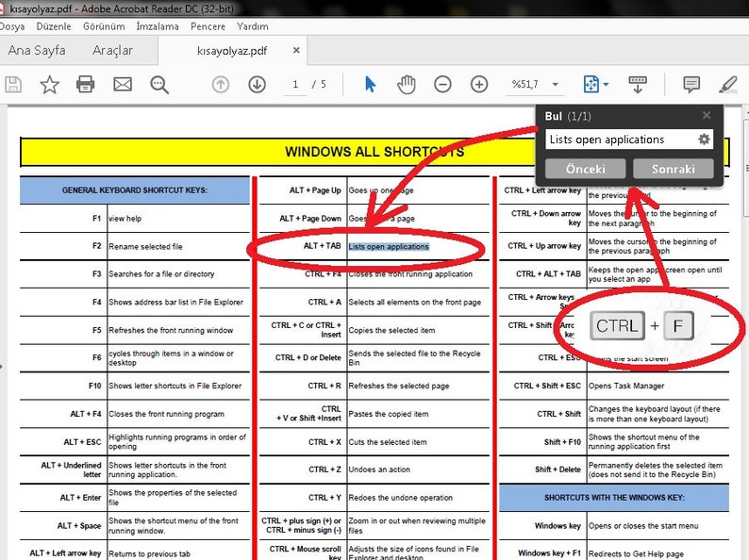
Task: Click 'GENERAL KEYBOARD SHORTCUT KEYS:' header
Action: 135,190
